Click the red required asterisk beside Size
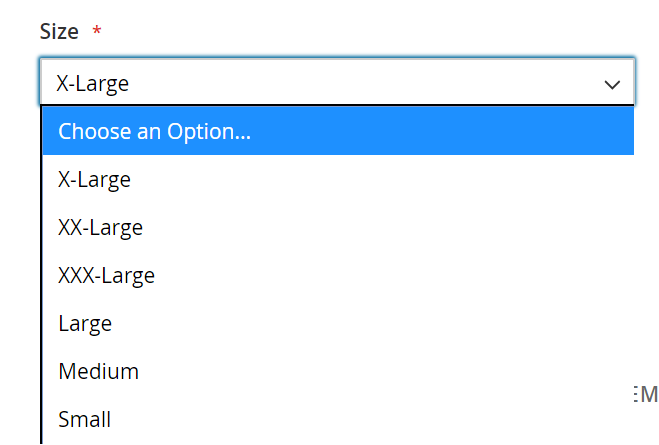Screen dimensions: 659x445 coord(97,32)
